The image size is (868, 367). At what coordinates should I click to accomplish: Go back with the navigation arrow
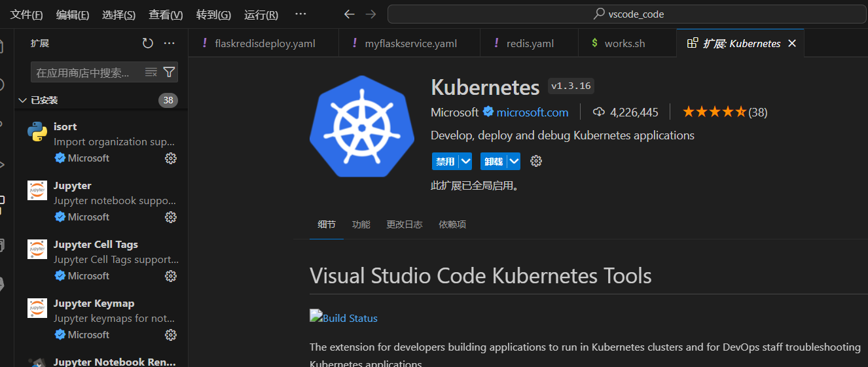(349, 14)
